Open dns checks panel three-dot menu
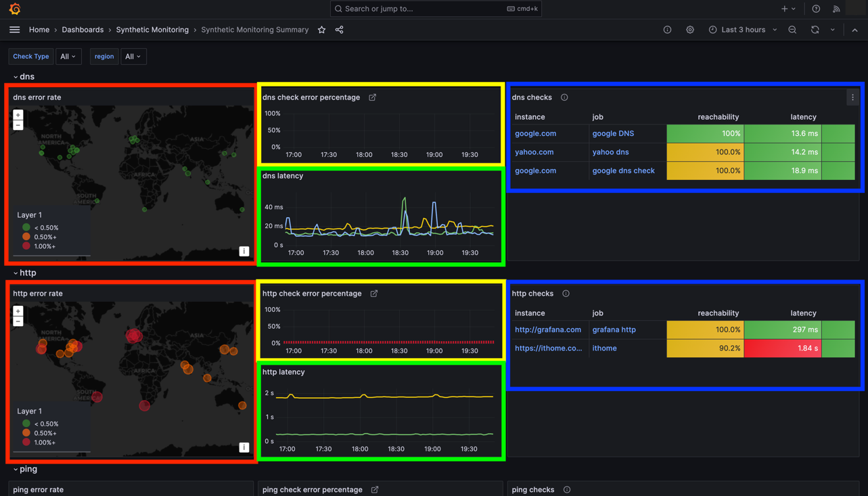The image size is (868, 496). click(x=852, y=97)
